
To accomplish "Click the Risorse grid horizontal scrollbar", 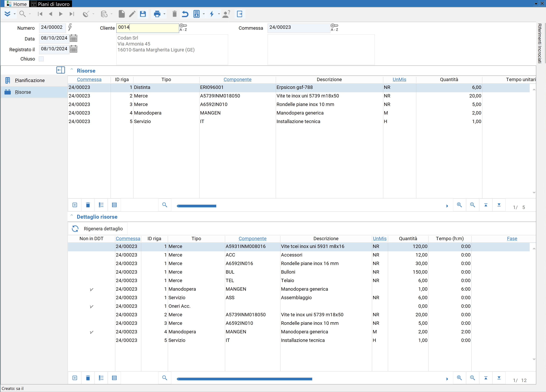I will (197, 206).
